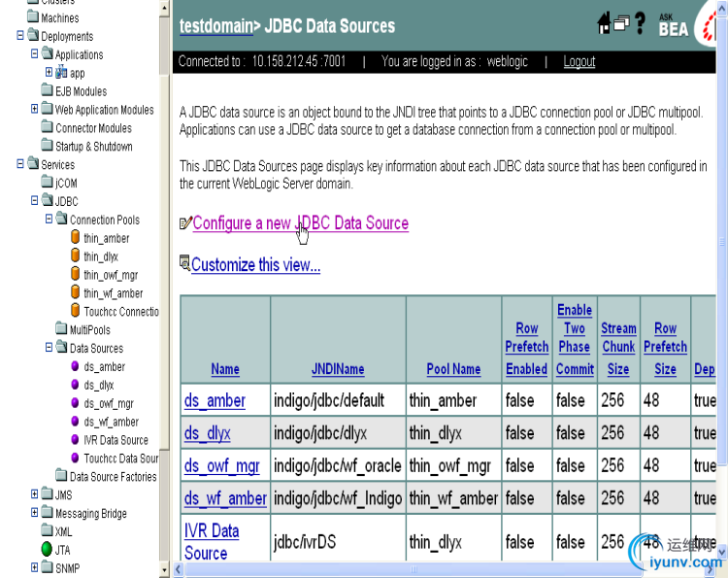Select Touchcc Connection pool in tree
This screenshot has height=578, width=728.
[120, 311]
